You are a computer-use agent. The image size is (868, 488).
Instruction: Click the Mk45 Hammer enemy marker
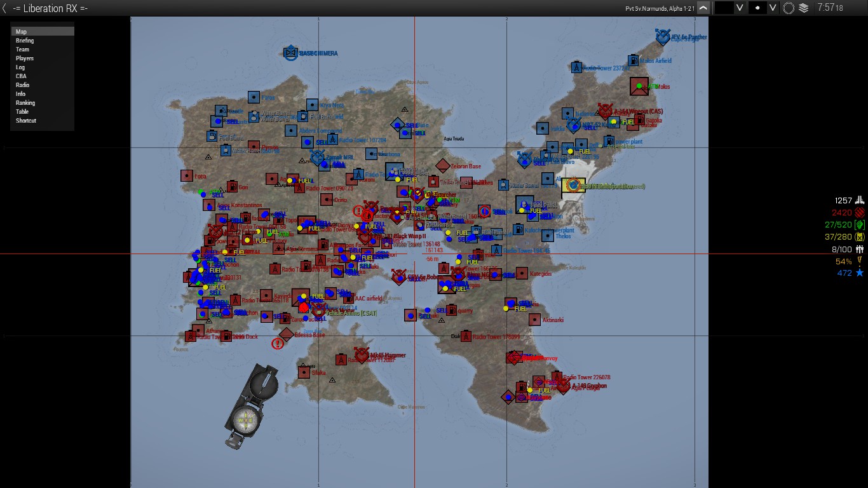(x=362, y=355)
